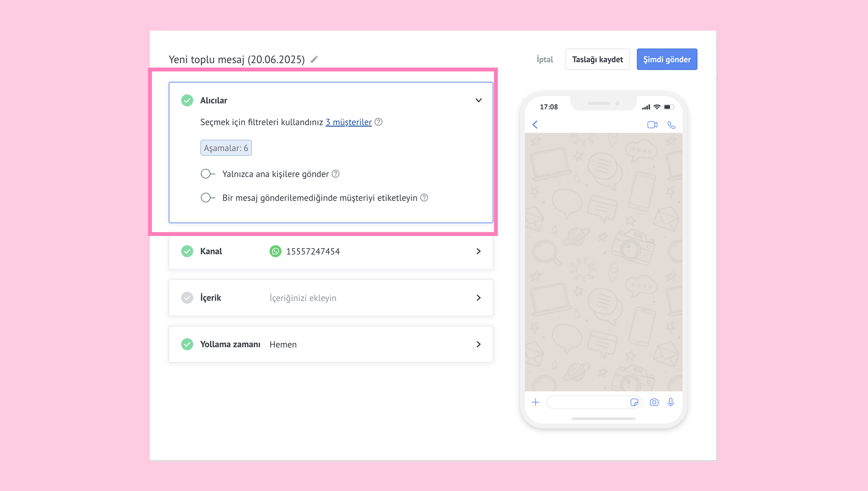Tap the plus icon in preview chat bar

click(535, 402)
